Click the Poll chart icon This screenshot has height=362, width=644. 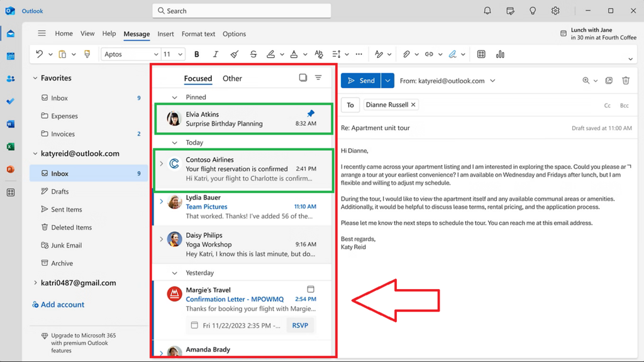[500, 54]
